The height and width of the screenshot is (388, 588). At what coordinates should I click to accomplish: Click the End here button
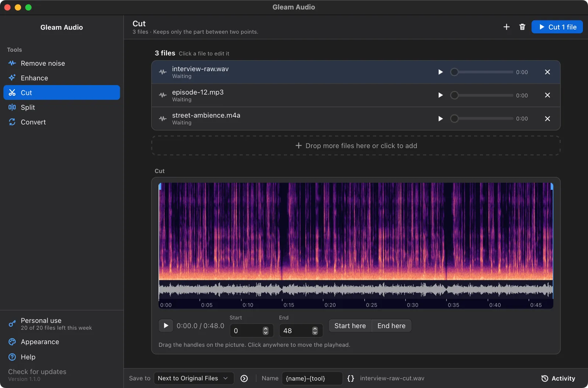pos(391,326)
